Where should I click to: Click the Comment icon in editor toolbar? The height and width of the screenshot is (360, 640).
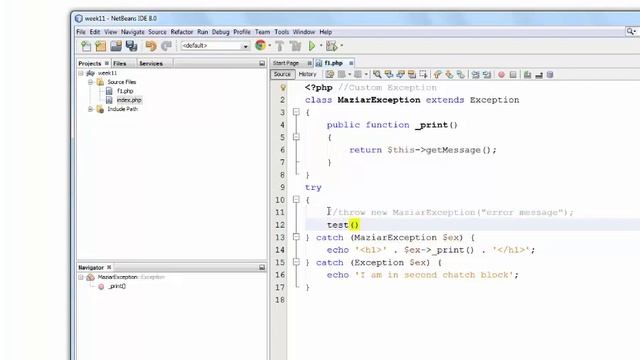click(x=527, y=74)
